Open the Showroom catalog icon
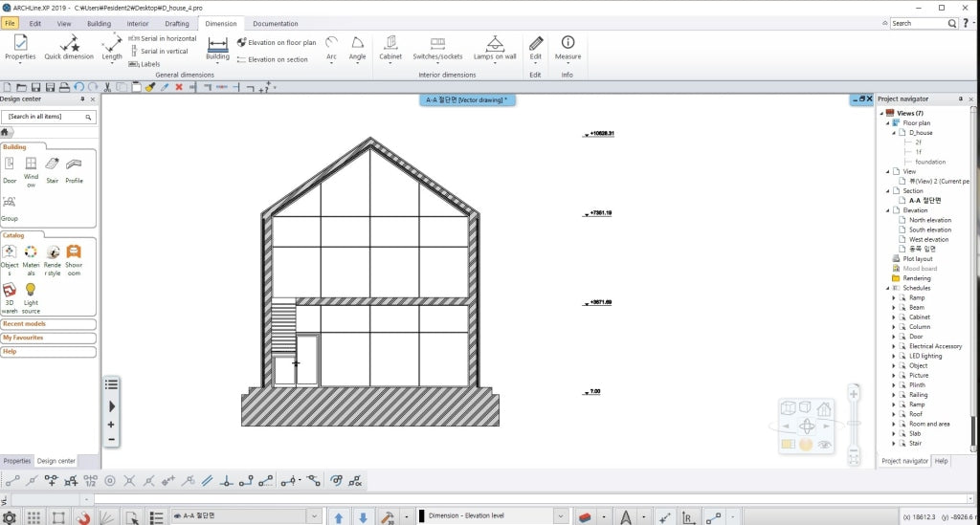Image resolution: width=980 pixels, height=525 pixels. click(x=74, y=260)
